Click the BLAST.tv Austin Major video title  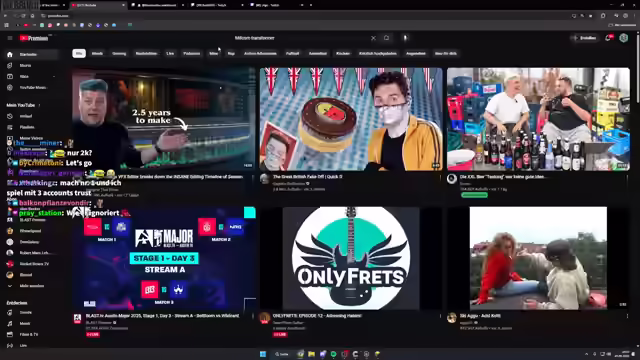point(162,316)
